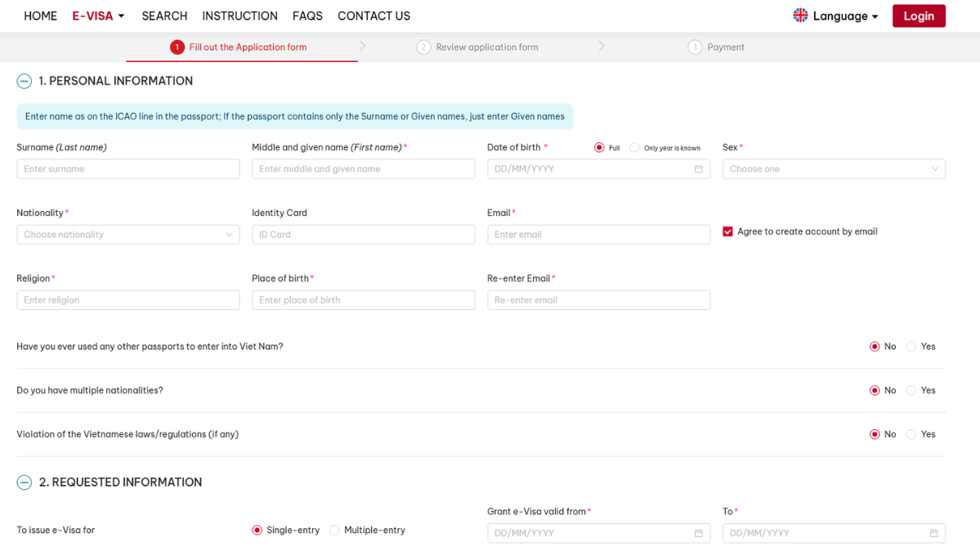The image size is (980, 547).
Task: Uncheck 'Agree to create account by email'
Action: [x=727, y=231]
